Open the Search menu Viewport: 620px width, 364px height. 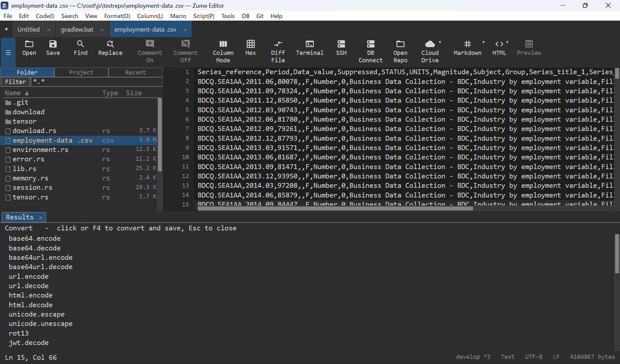coord(70,16)
